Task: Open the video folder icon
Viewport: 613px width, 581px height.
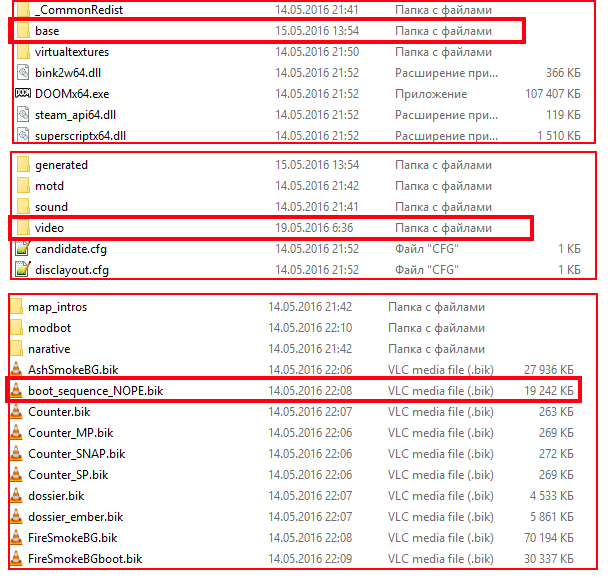Action: point(23,227)
